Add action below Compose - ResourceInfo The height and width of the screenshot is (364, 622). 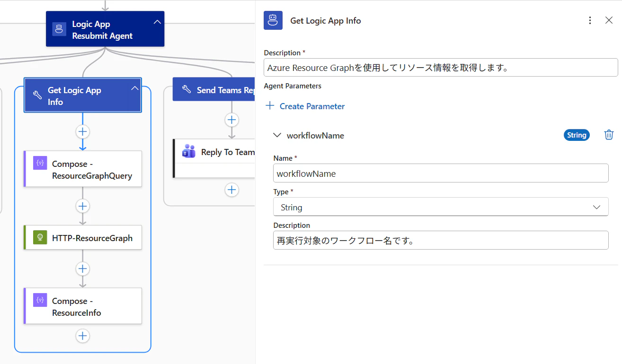pos(83,336)
